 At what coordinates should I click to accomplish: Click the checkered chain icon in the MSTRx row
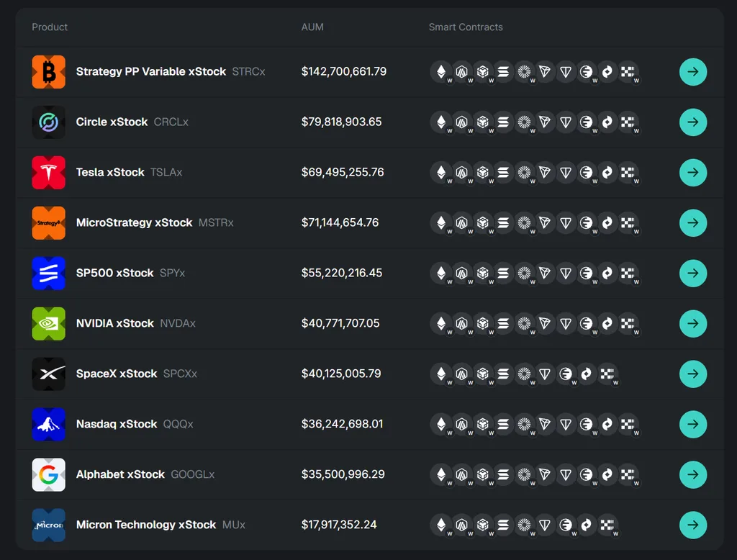click(x=628, y=223)
